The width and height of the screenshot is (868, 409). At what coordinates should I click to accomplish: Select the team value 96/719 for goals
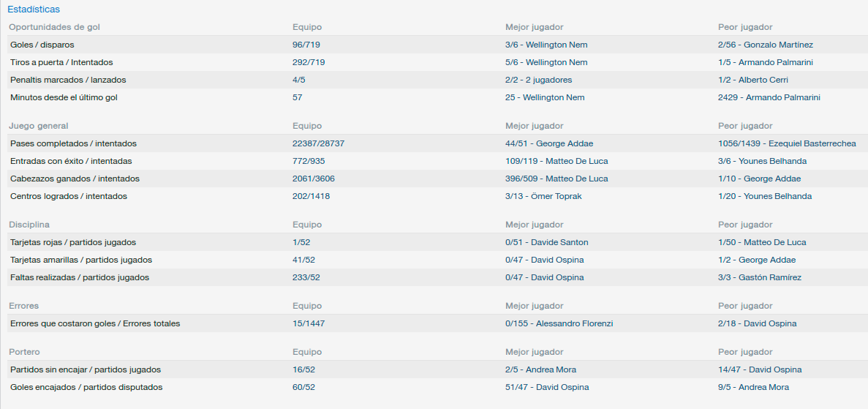[306, 45]
